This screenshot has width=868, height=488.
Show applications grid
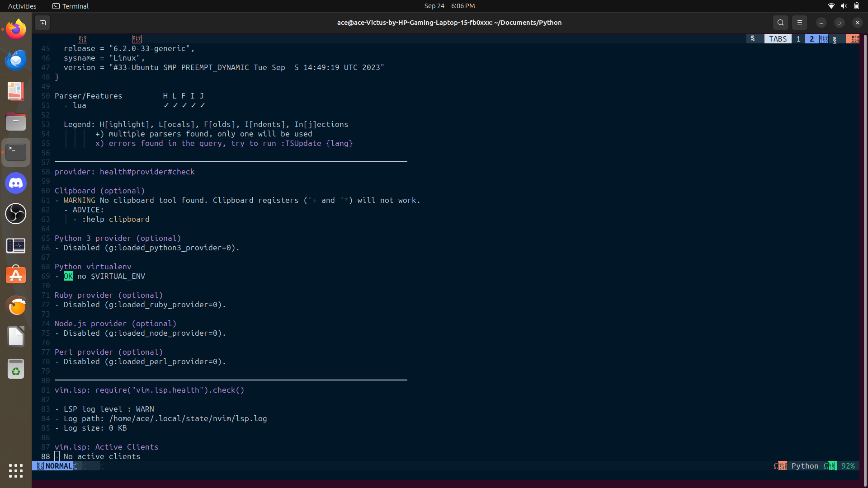point(16,470)
